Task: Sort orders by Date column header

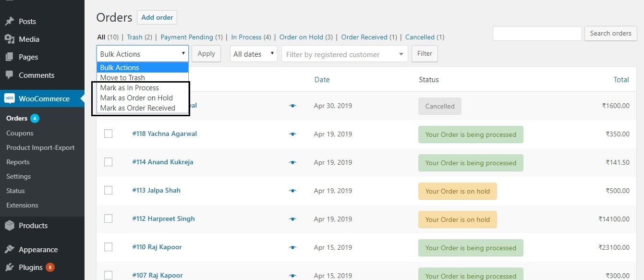Action: click(322, 80)
